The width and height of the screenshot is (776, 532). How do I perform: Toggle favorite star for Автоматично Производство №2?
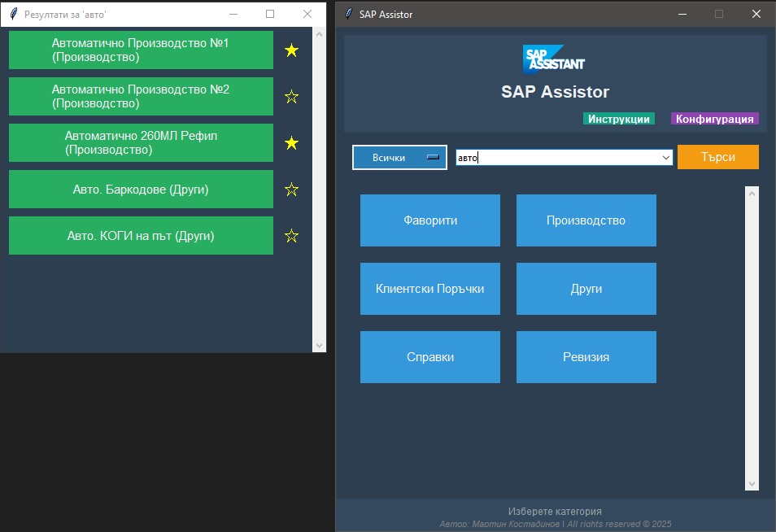tap(291, 97)
